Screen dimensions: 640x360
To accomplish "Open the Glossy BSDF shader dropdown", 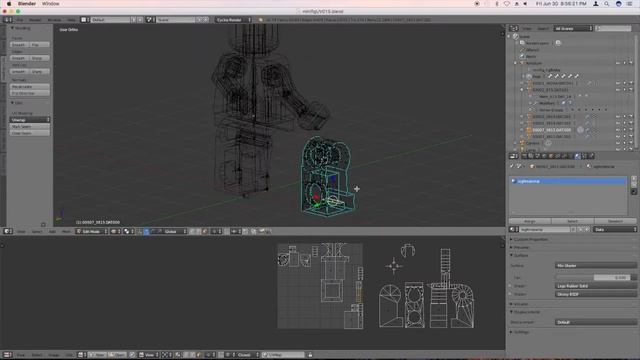I will [x=596, y=294].
